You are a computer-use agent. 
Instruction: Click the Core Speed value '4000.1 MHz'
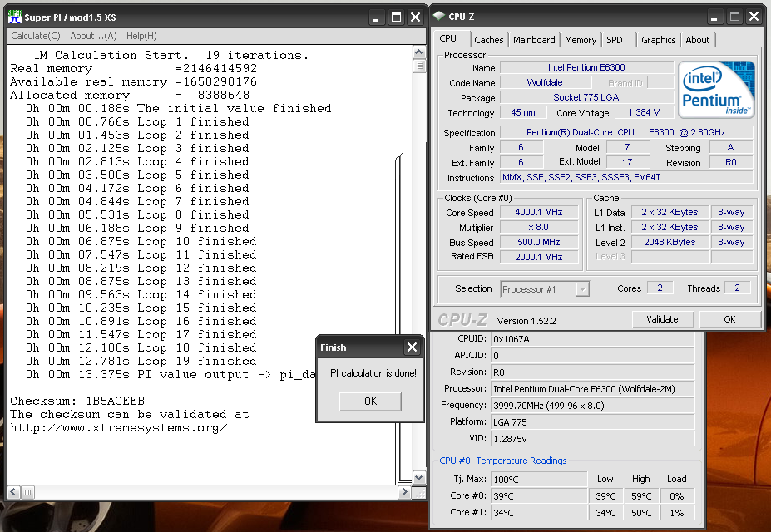539,212
